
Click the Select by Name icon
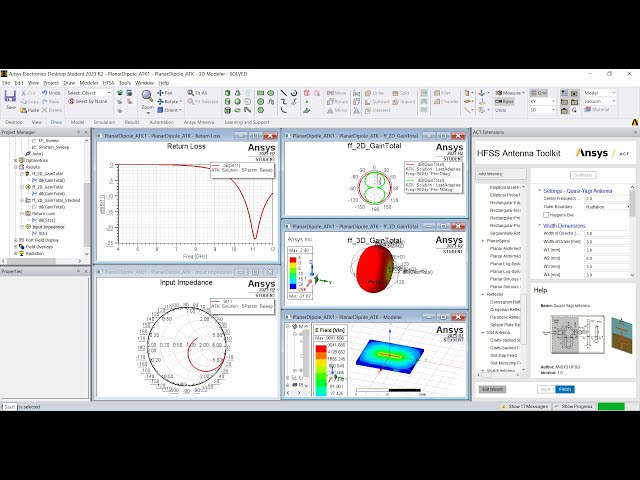click(x=71, y=101)
